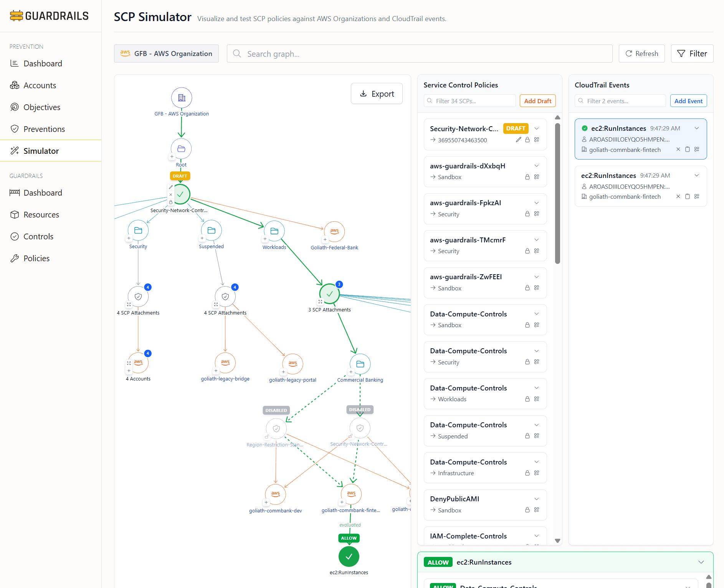
Task: Toggle the lock on aws-guardrails-TMcmrF
Action: pyautogui.click(x=527, y=250)
